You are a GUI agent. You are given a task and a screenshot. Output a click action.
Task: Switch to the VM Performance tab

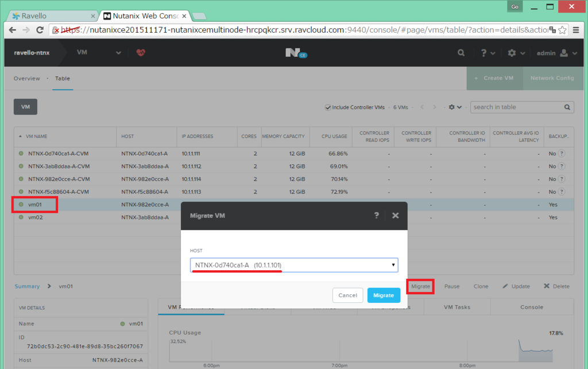pyautogui.click(x=191, y=307)
